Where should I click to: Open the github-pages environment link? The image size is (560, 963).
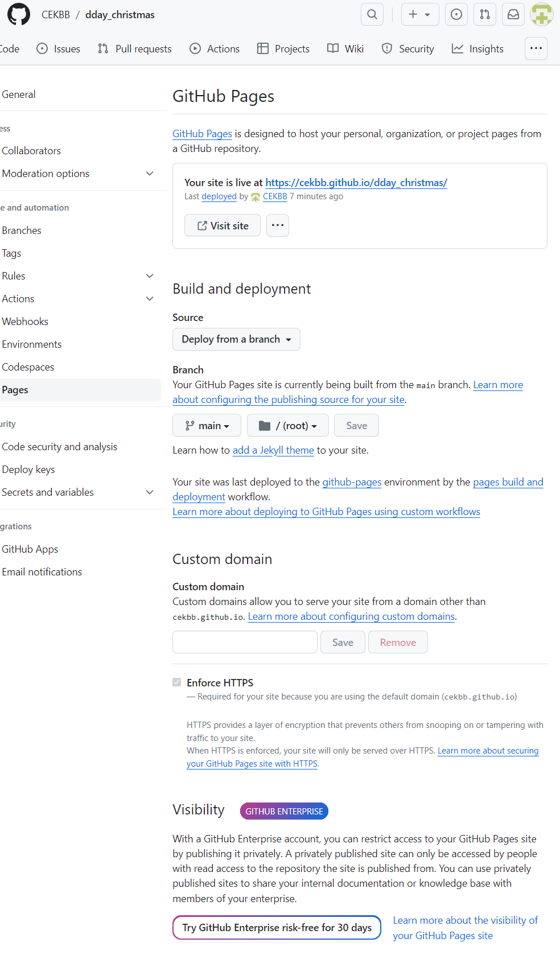click(x=352, y=482)
